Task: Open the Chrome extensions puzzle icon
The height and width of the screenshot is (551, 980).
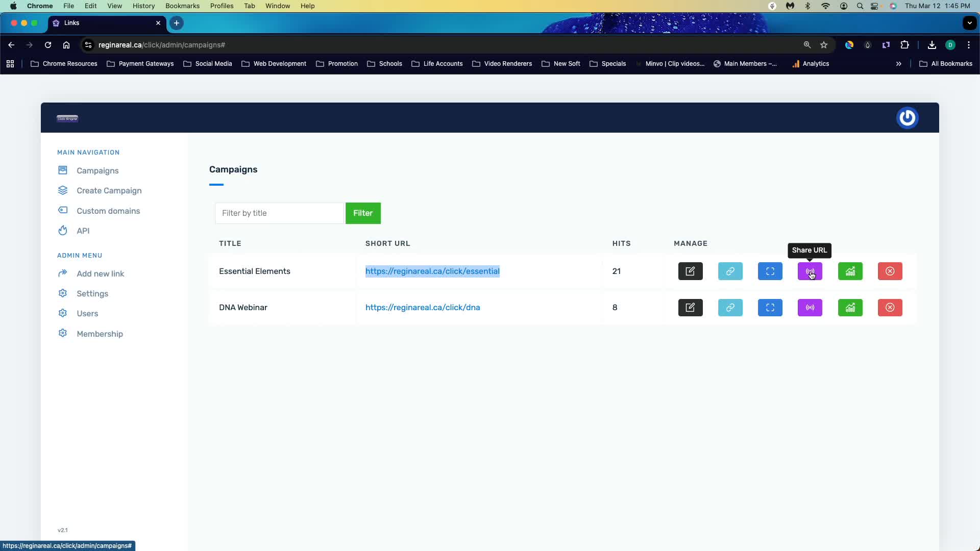Action: [904, 45]
